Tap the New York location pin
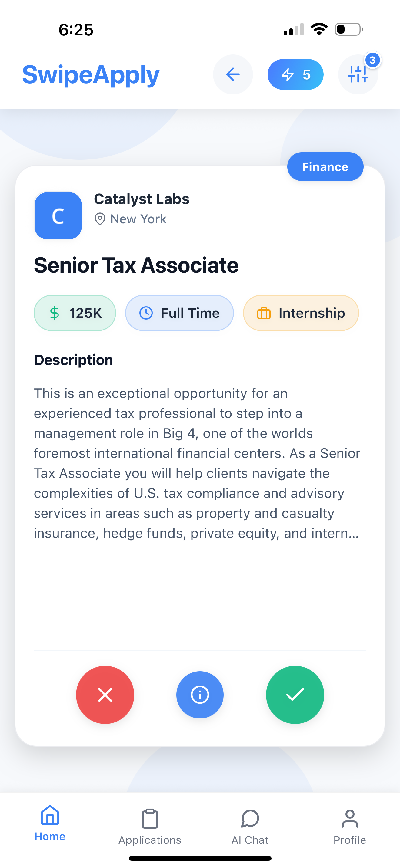 (100, 219)
